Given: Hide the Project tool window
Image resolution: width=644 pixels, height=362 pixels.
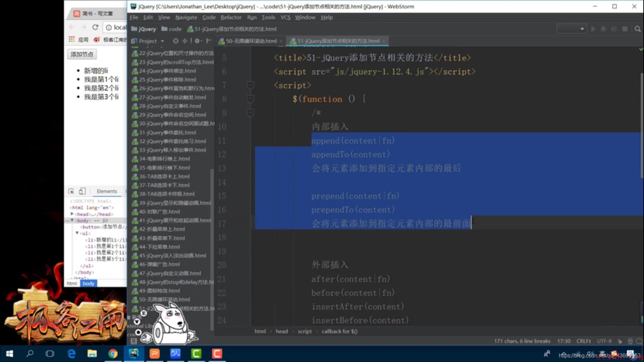Looking at the screenshot, I should (x=209, y=41).
